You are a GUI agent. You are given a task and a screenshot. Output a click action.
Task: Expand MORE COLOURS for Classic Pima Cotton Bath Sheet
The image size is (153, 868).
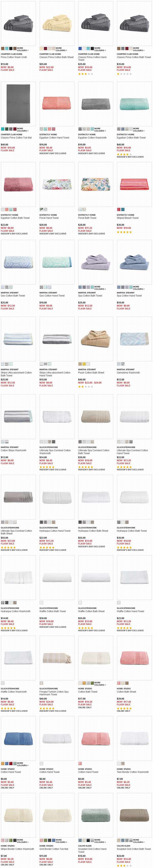(61, 49)
